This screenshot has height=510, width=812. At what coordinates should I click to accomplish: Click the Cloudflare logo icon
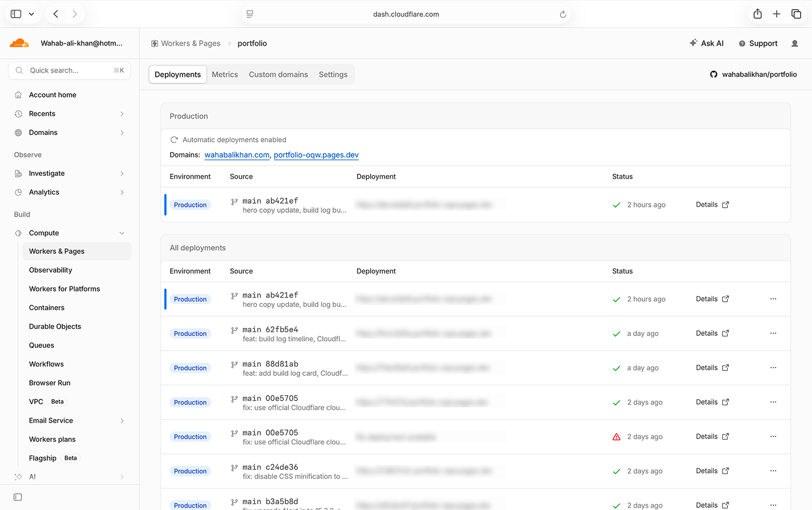[x=19, y=44]
